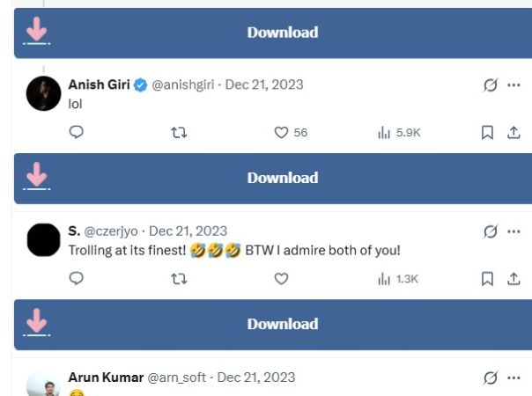Open Grok icon on Anish Giri's tweet
532x396 pixels.
(491, 85)
